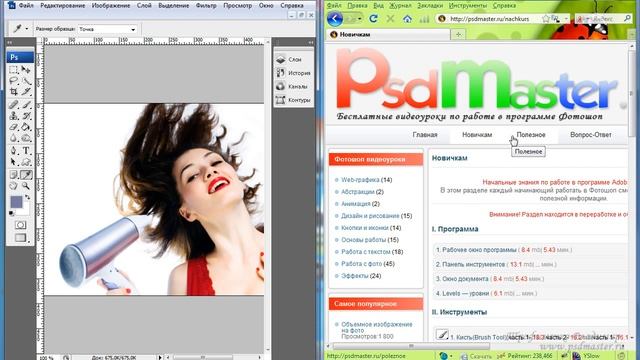Select the Clone Stamp tool
The height and width of the screenshot is (360, 640).
point(14,116)
